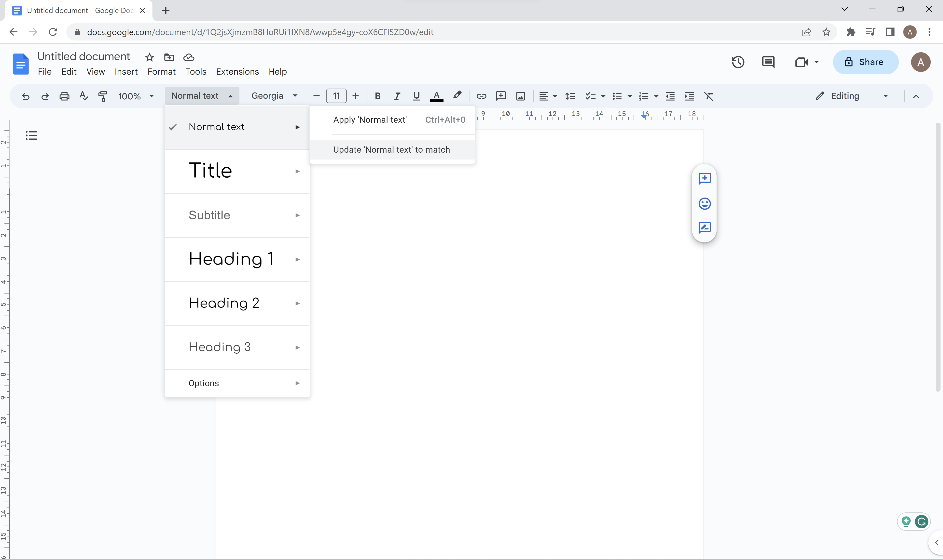Open version history clock icon

(x=738, y=62)
